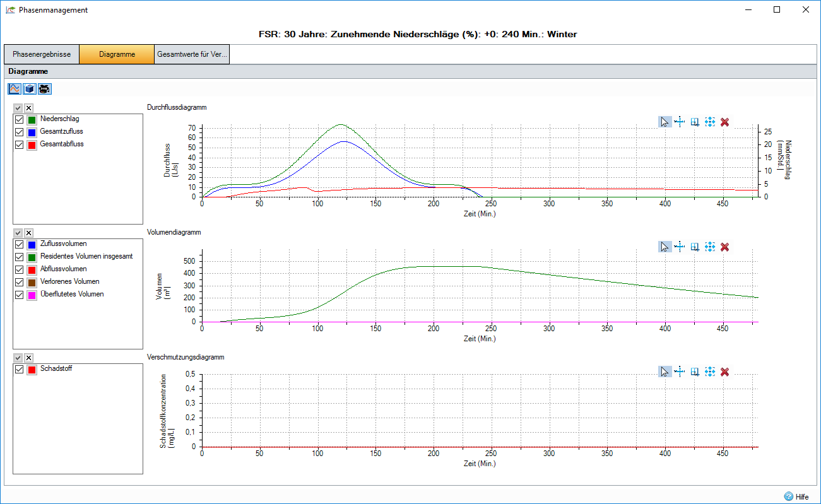This screenshot has height=504, width=821.
Task: Change the red Schadstoff color swatch
Action: coord(32,369)
